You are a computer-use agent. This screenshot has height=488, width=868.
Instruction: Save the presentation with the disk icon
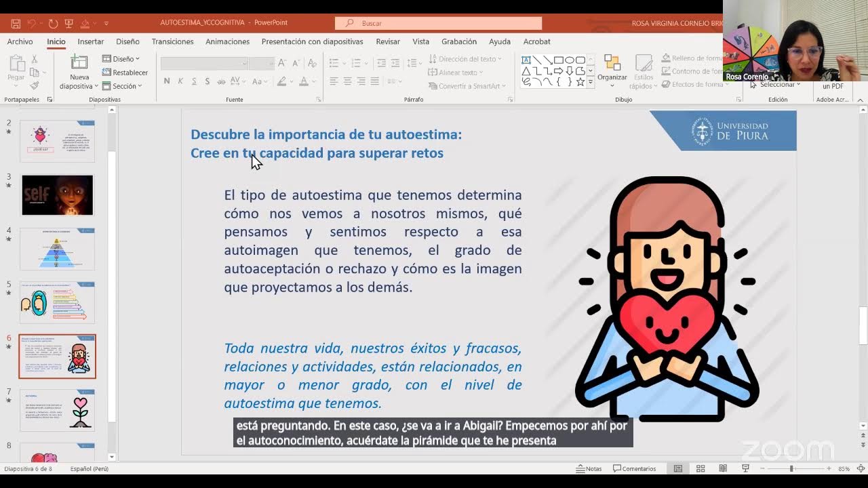pyautogui.click(x=16, y=23)
